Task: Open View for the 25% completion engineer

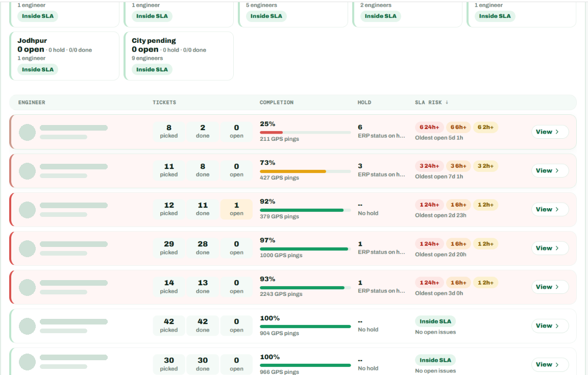Action: 550,132
